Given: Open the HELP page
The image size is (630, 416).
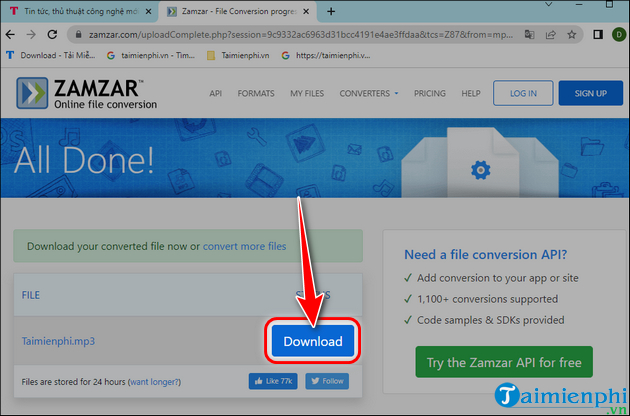Looking at the screenshot, I should pos(471,93).
